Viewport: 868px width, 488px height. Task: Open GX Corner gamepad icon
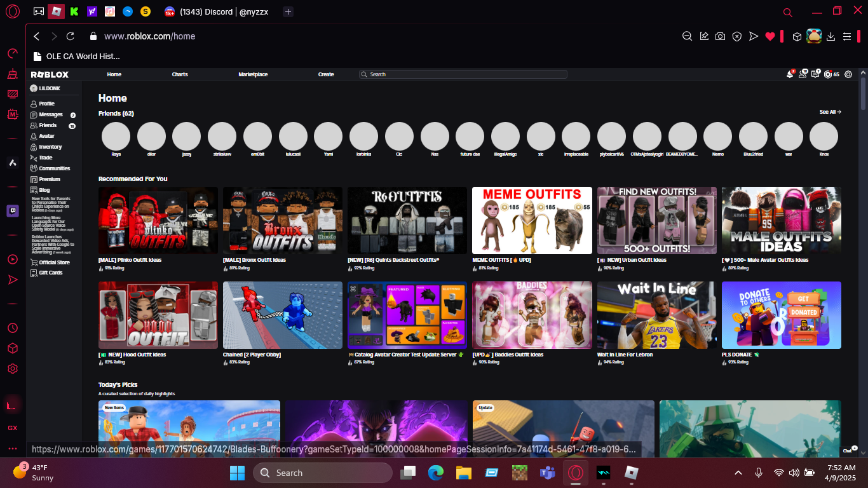pos(39,11)
